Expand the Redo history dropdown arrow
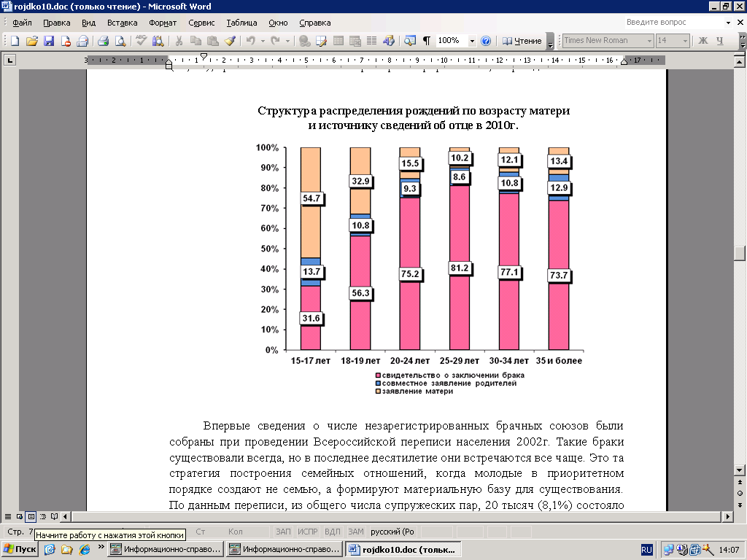The height and width of the screenshot is (560, 747). (287, 41)
